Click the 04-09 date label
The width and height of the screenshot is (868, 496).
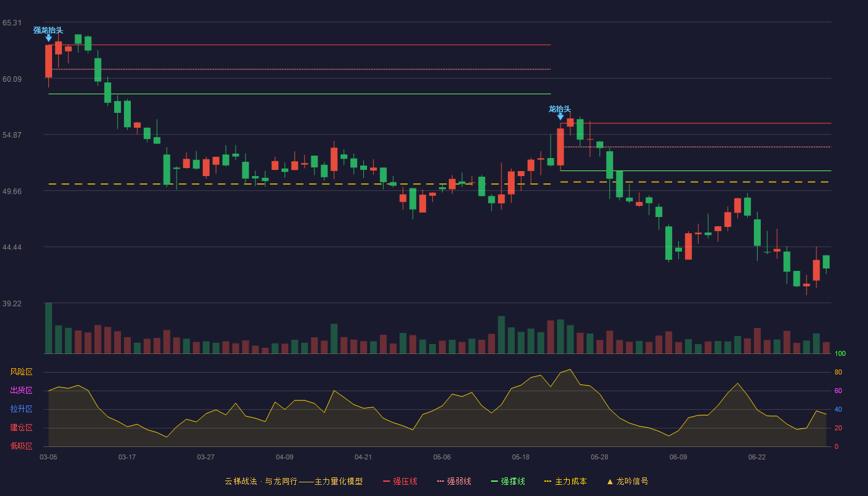tap(285, 457)
